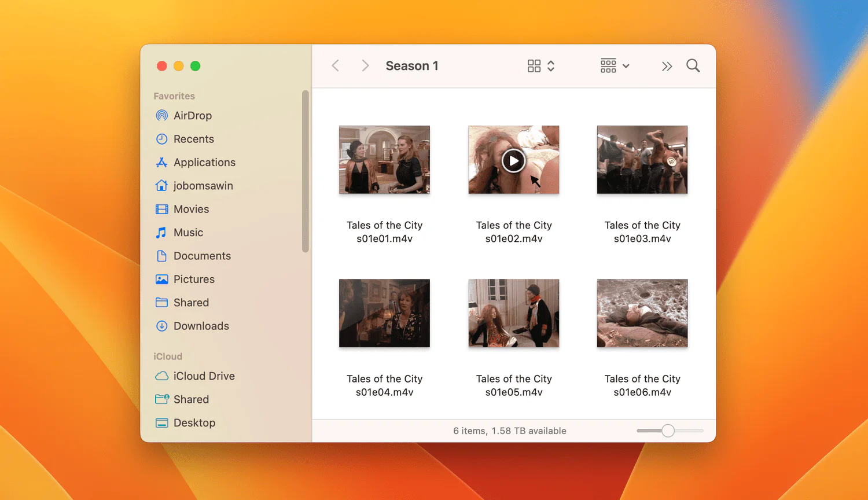This screenshot has height=500, width=868.
Task: Select Music in the sidebar
Action: (x=188, y=233)
